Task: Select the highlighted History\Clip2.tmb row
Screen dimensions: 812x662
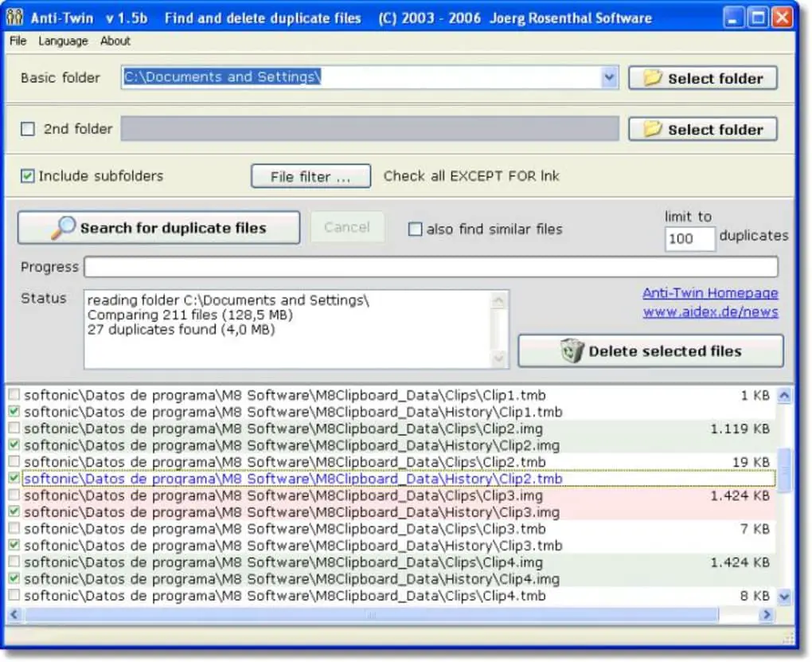Action: point(392,478)
